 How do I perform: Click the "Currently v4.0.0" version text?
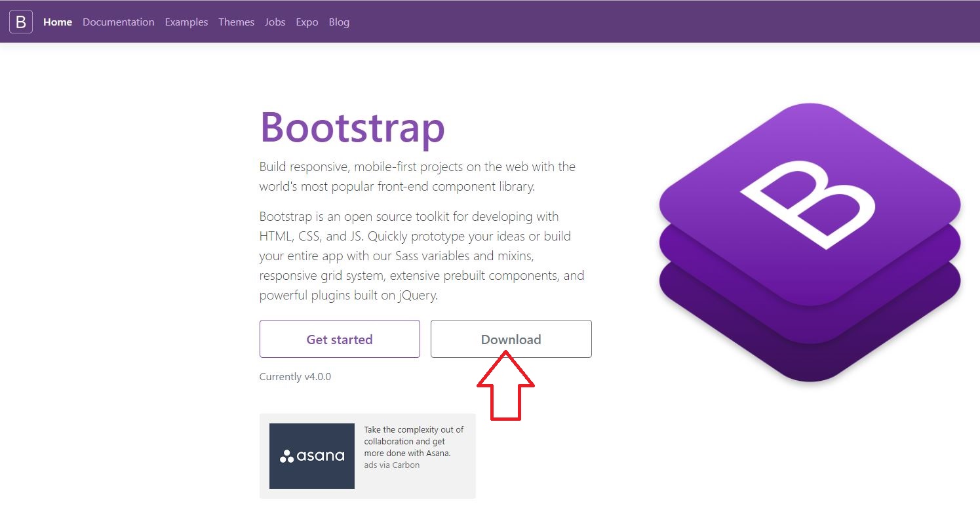295,377
